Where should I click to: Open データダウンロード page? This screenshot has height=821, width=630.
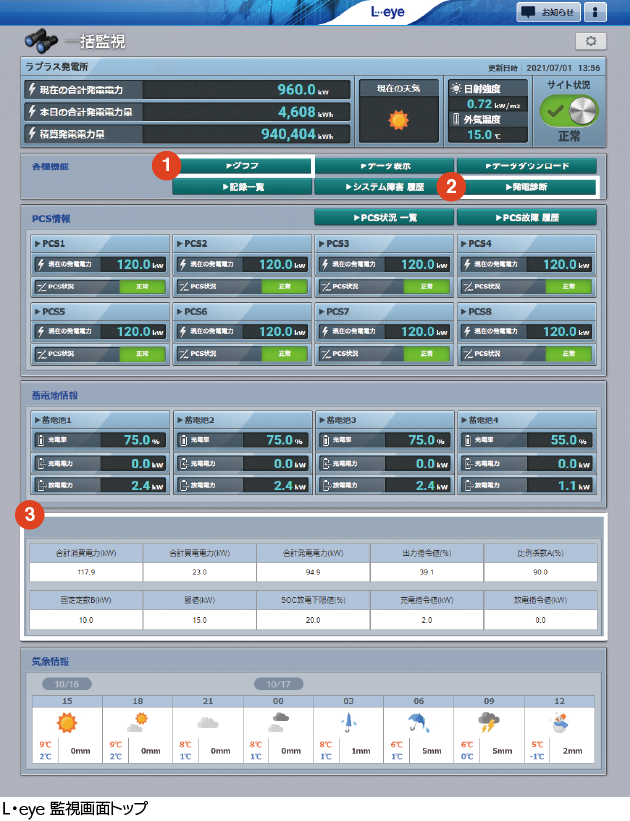coord(526,166)
